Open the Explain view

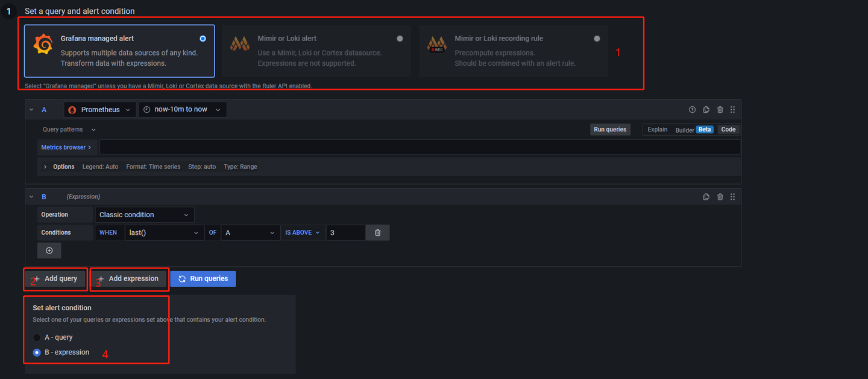pyautogui.click(x=657, y=129)
